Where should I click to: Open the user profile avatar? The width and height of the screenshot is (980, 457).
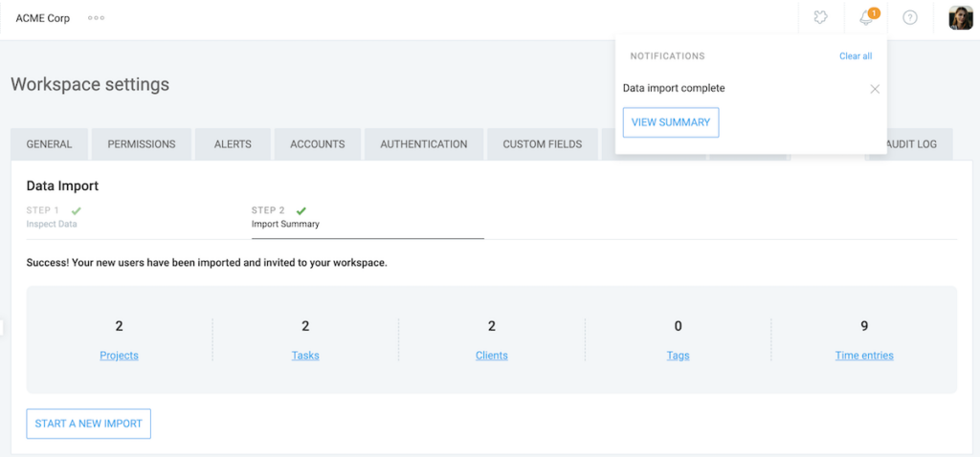960,18
